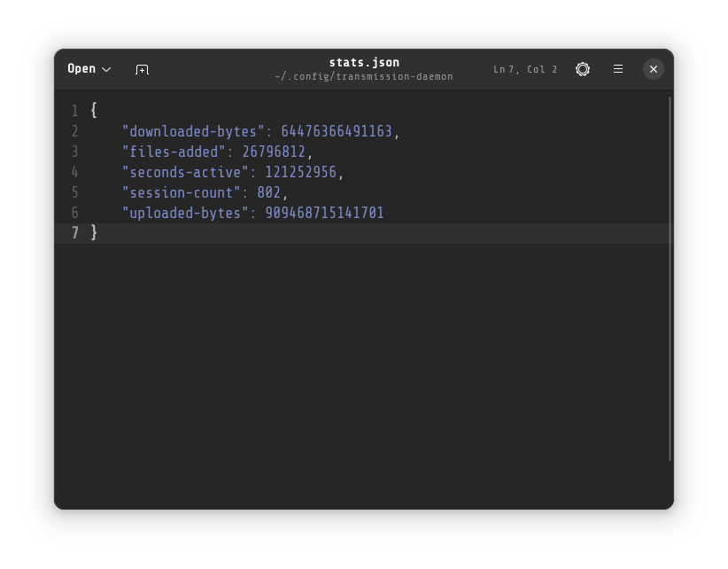Click the value 64476366491163
This screenshot has width=728, height=569.
(x=336, y=131)
